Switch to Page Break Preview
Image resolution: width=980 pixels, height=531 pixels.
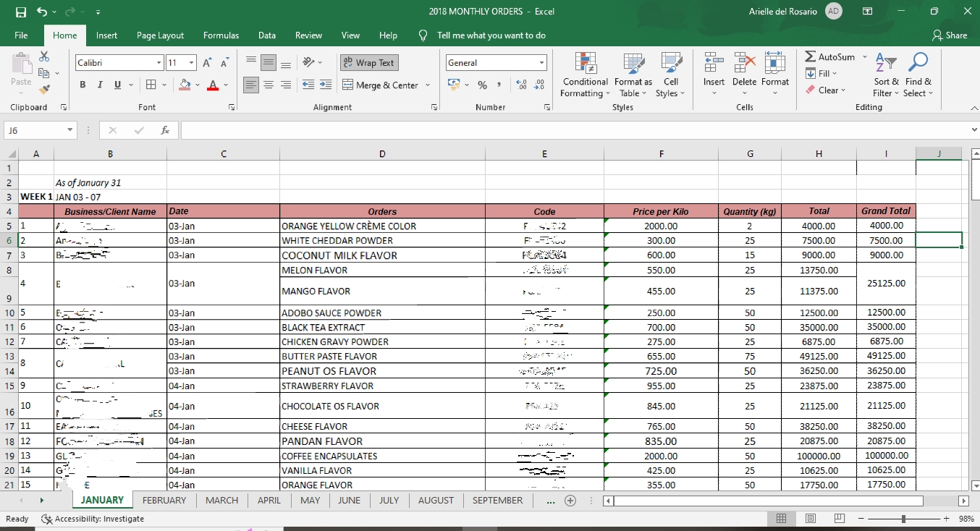(x=840, y=519)
